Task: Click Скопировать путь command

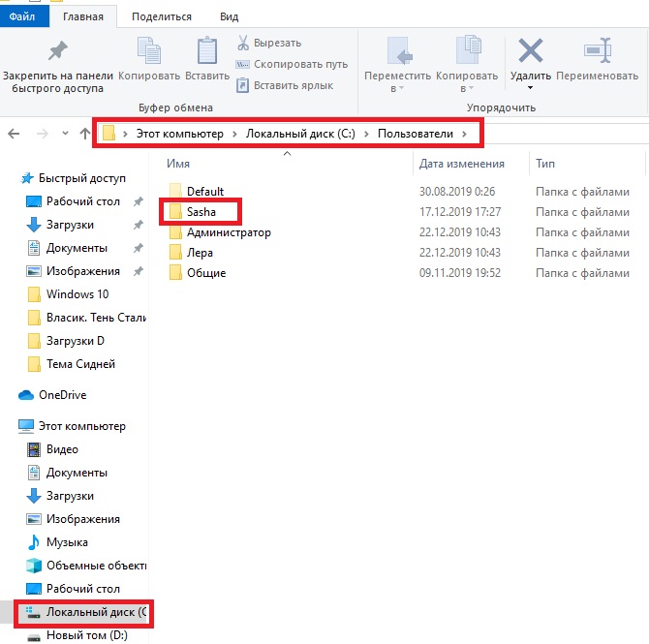Action: [x=292, y=64]
